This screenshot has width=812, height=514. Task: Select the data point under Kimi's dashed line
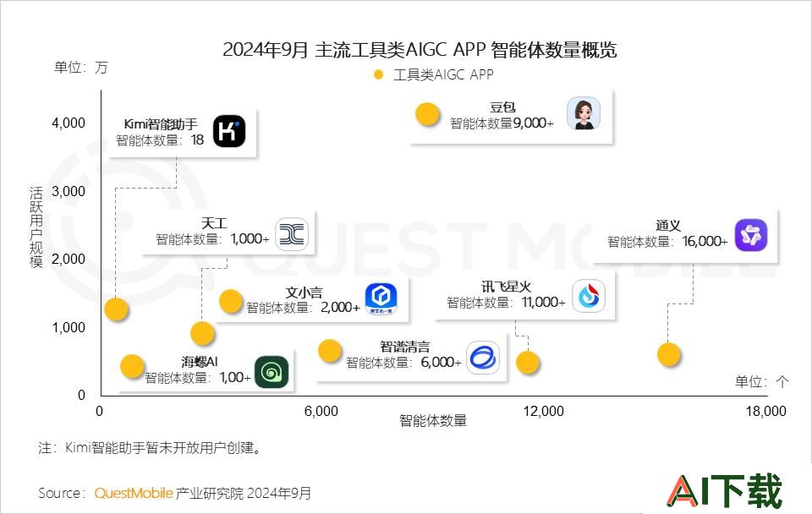[116, 309]
